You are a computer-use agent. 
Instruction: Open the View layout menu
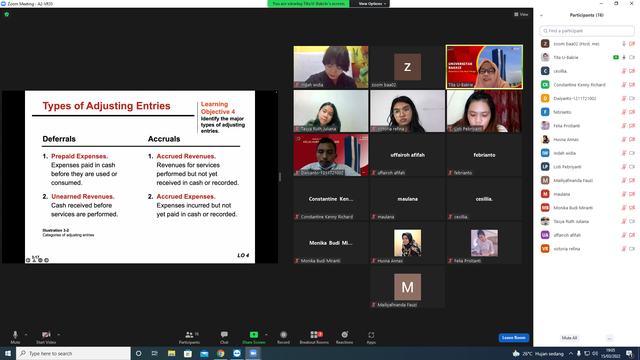521,14
